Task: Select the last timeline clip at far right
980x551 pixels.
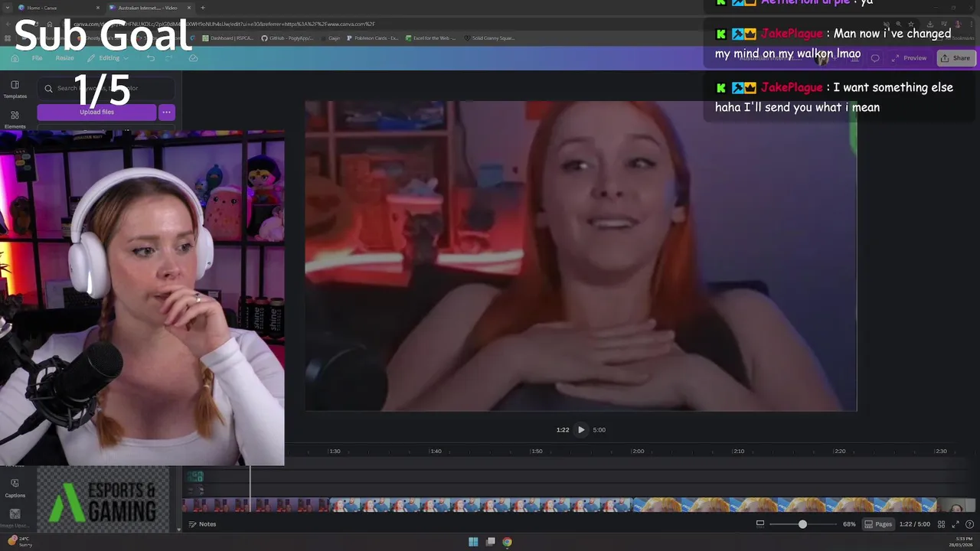Action: coord(955,505)
